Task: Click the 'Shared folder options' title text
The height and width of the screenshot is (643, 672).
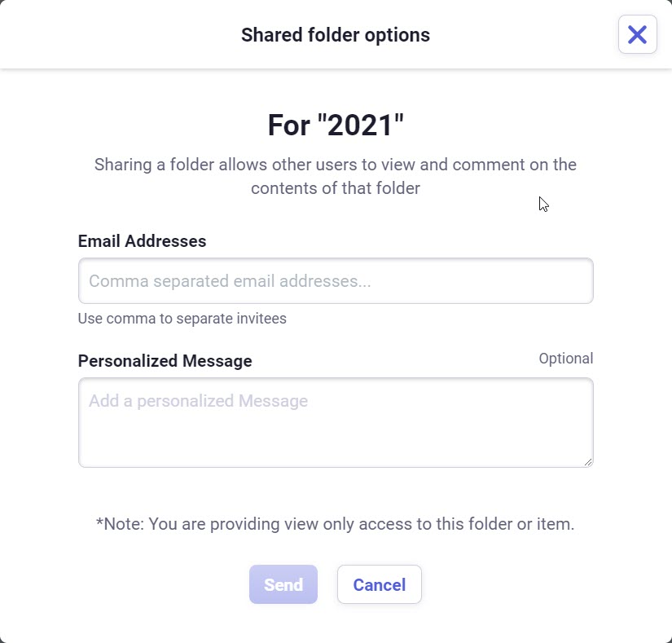Action: point(335,34)
